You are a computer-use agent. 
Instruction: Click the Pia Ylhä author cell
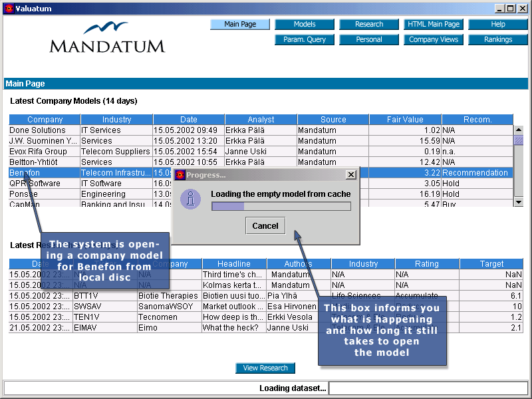pos(299,296)
